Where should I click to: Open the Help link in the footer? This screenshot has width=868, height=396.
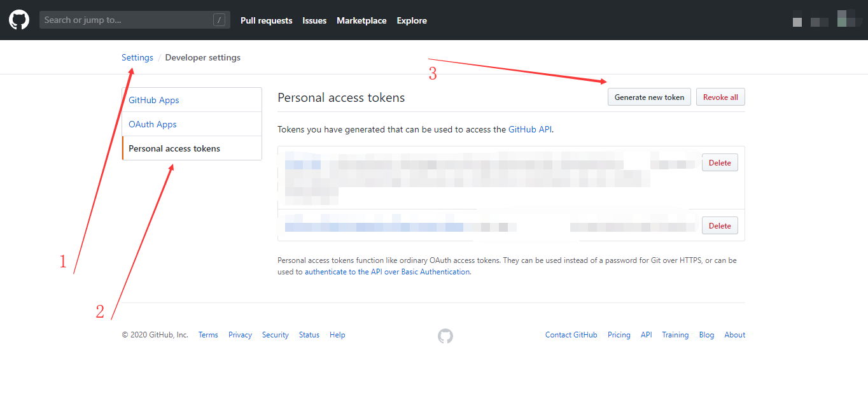(x=337, y=335)
